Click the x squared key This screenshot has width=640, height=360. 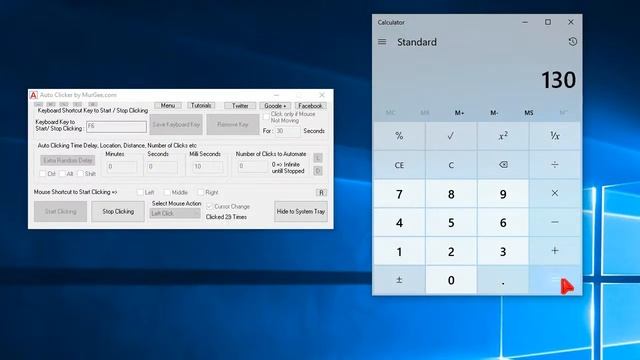(503, 136)
